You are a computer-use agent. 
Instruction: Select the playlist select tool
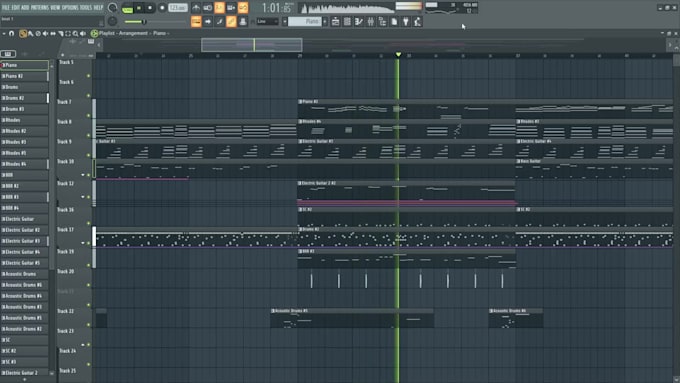coord(68,33)
